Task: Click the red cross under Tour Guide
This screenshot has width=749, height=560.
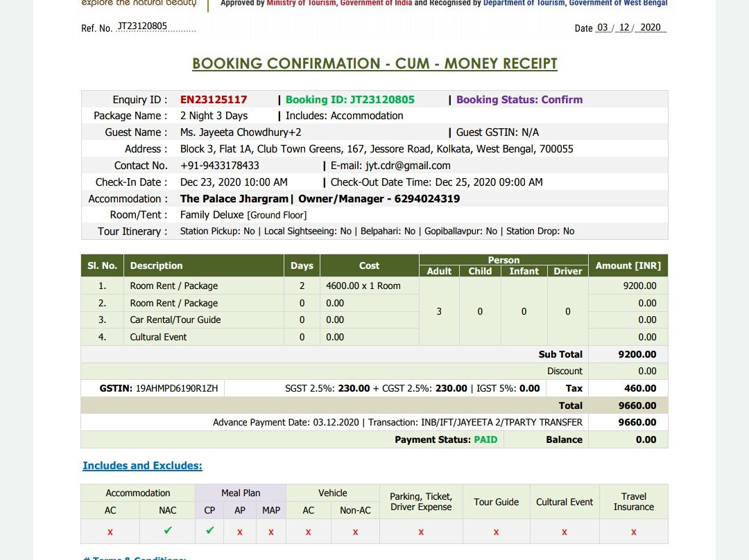Action: (497, 532)
